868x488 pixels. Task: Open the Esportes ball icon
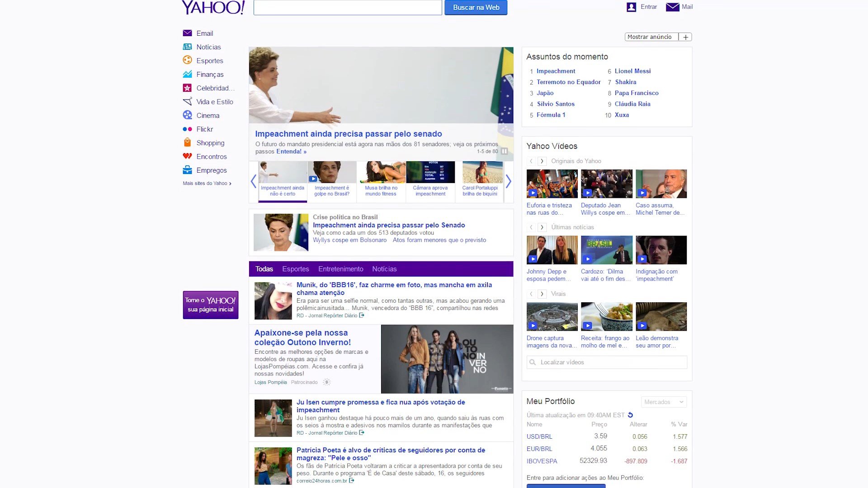point(187,60)
